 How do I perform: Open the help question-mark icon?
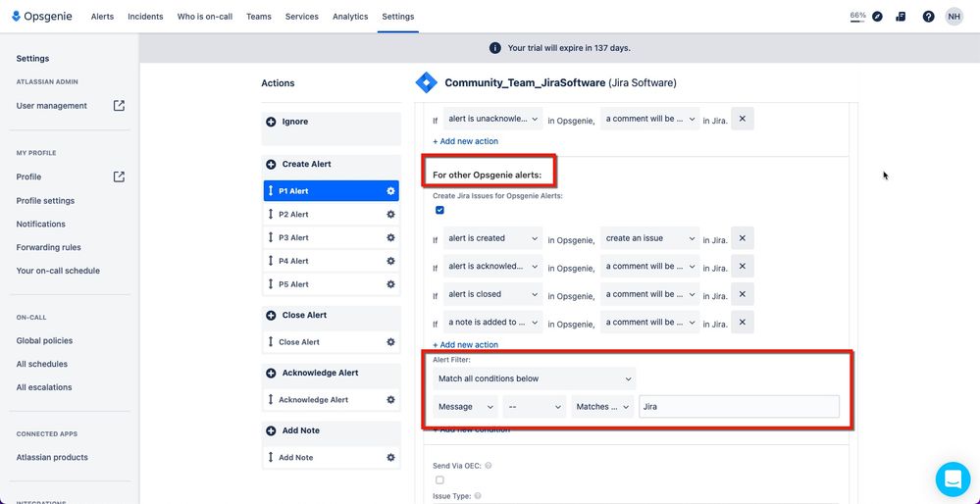coord(929,17)
